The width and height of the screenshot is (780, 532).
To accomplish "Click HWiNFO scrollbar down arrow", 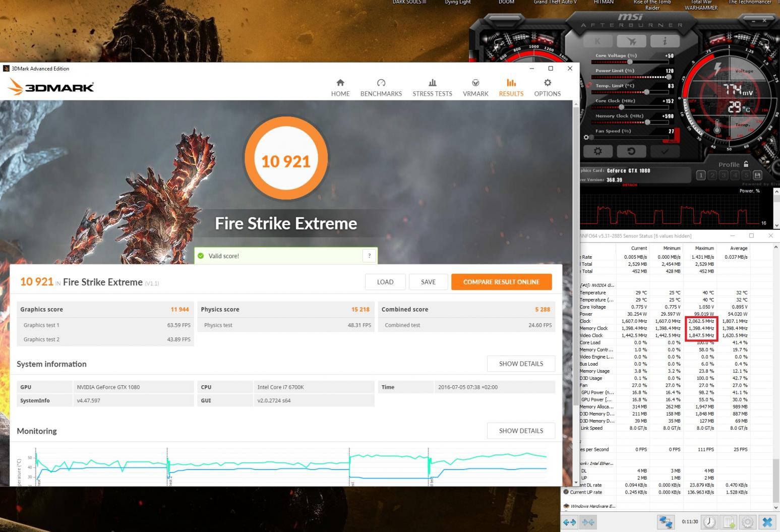I will pyautogui.click(x=776, y=507).
